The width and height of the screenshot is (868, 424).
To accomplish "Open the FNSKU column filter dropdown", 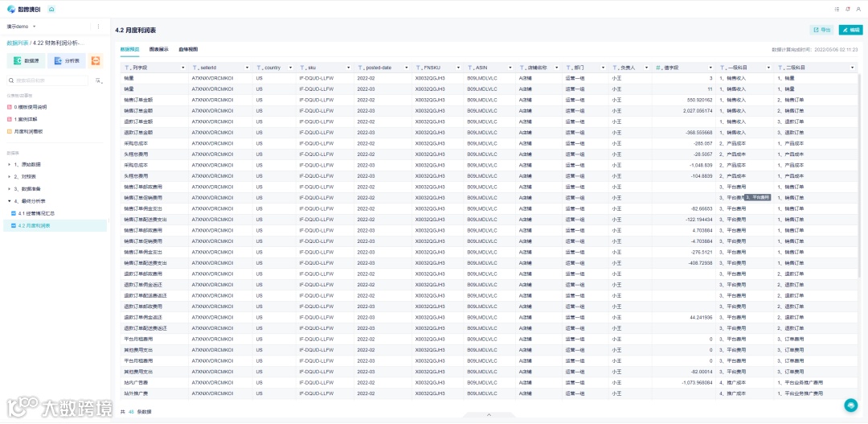I will click(458, 68).
